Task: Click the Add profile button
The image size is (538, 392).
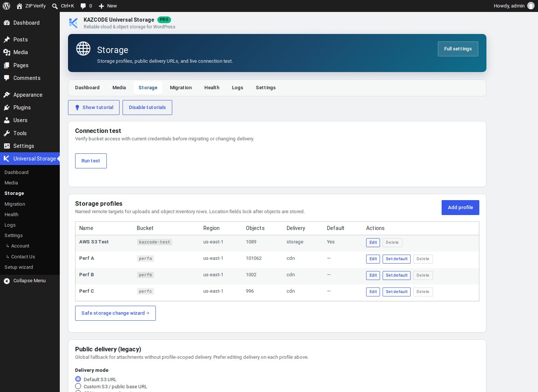Action: (x=460, y=208)
